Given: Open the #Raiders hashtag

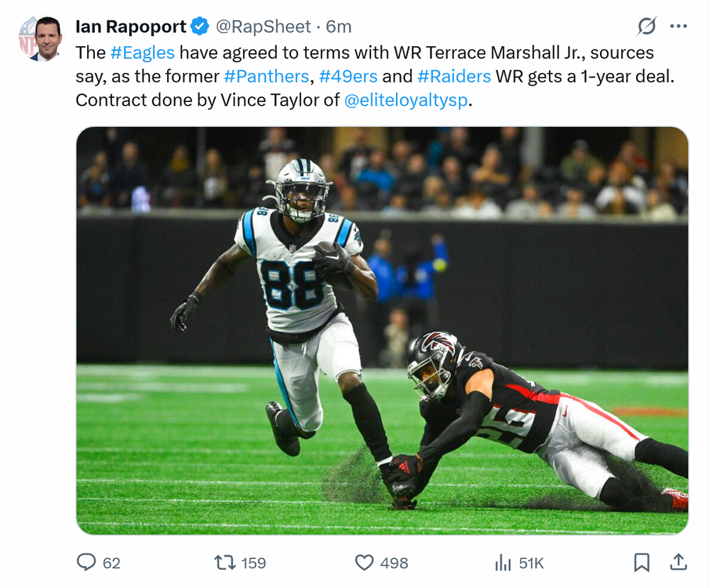Looking at the screenshot, I should pos(454,76).
